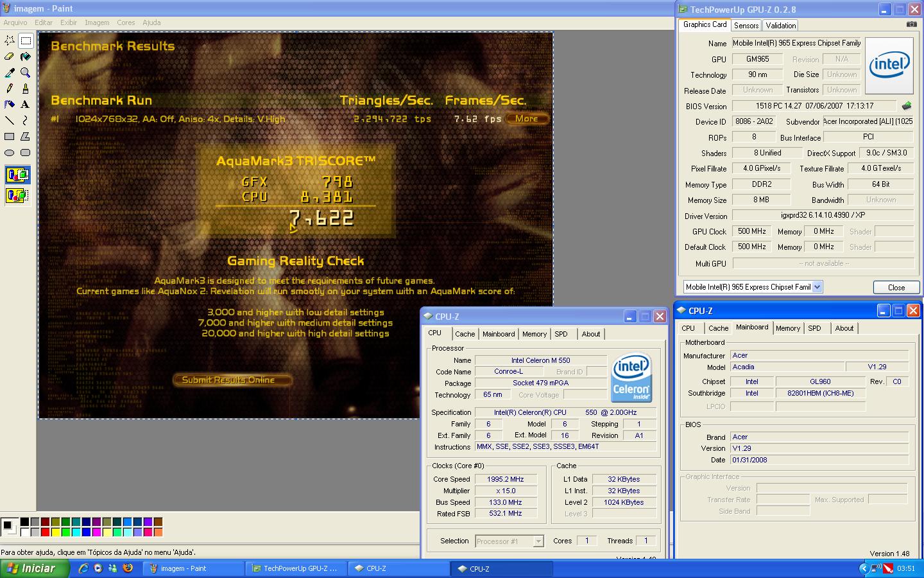Select the Rectangle shape tool
924x578 pixels.
10,136
